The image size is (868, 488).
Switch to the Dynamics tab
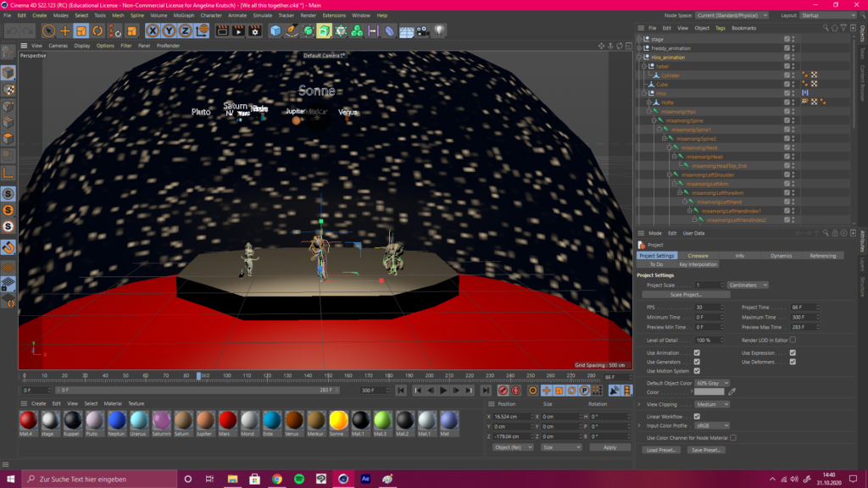[x=781, y=255]
